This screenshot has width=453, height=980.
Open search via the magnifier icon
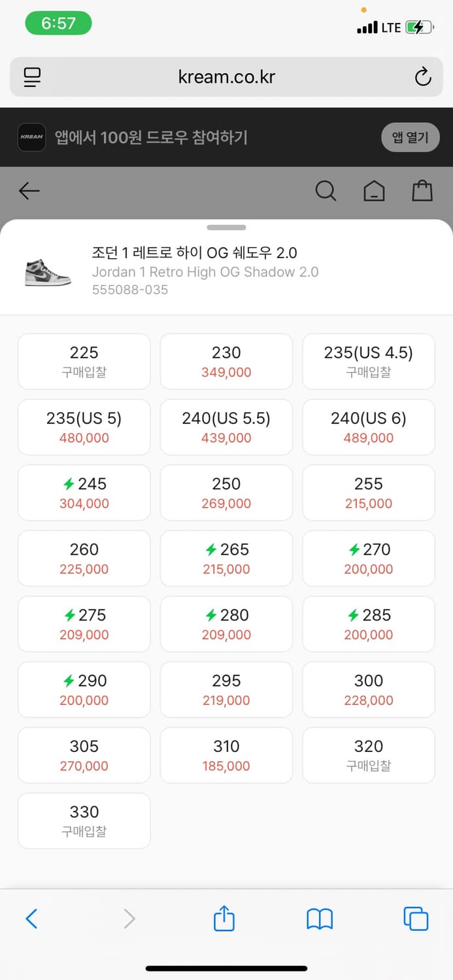[325, 191]
